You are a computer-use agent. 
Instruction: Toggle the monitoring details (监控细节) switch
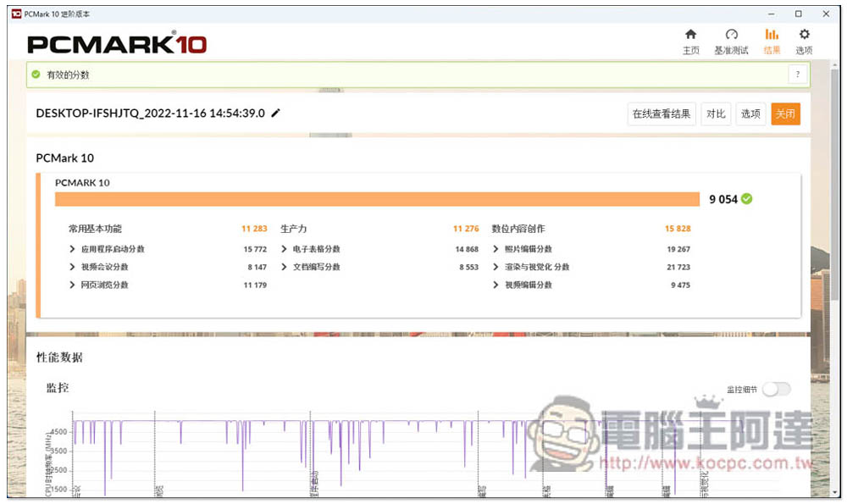(x=776, y=389)
